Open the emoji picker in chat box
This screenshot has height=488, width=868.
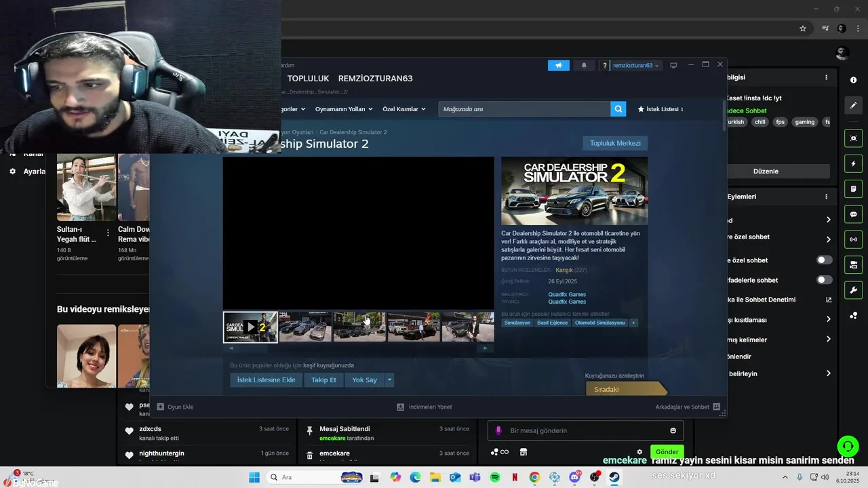673,430
